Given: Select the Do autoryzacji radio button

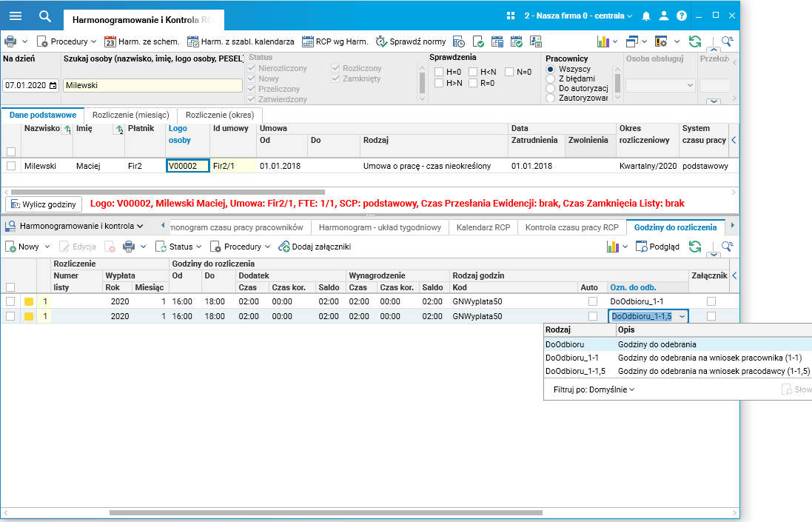Looking at the screenshot, I should (551, 89).
